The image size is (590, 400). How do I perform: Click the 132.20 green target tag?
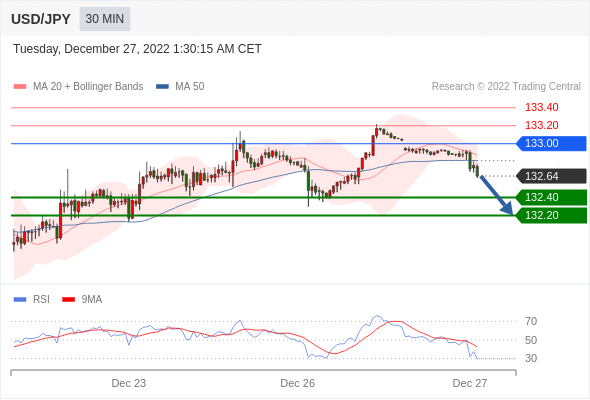[551, 215]
